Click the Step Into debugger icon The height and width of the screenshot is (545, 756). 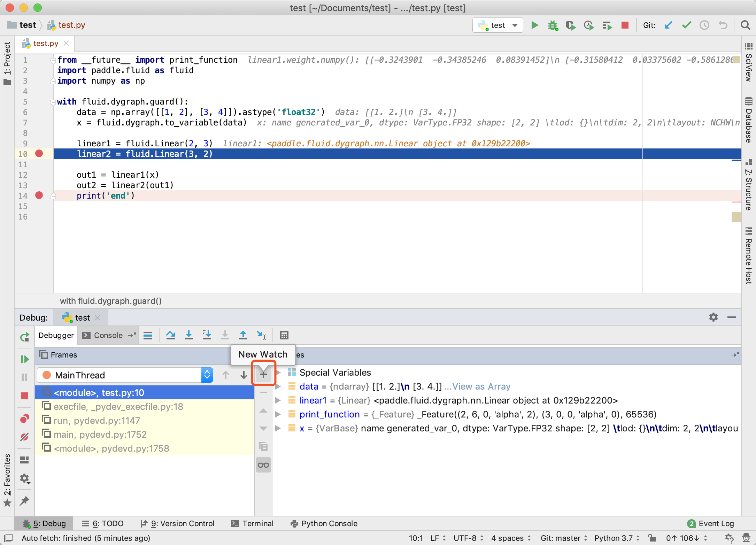coord(189,335)
